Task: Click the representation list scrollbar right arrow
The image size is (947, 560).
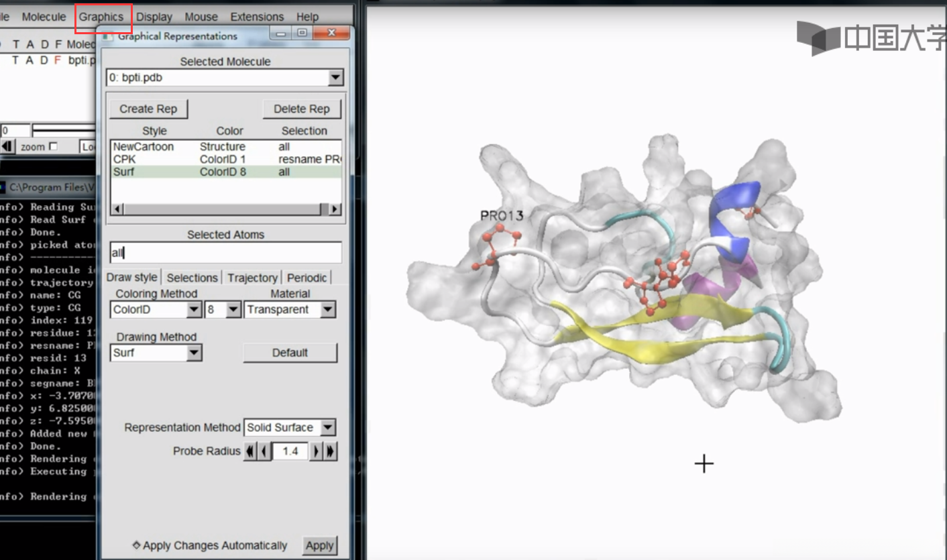Action: click(335, 209)
